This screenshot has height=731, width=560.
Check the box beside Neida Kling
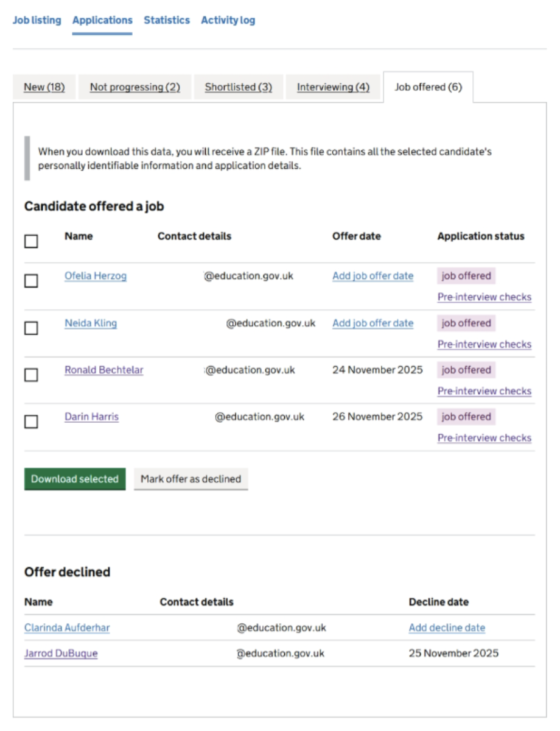click(31, 328)
